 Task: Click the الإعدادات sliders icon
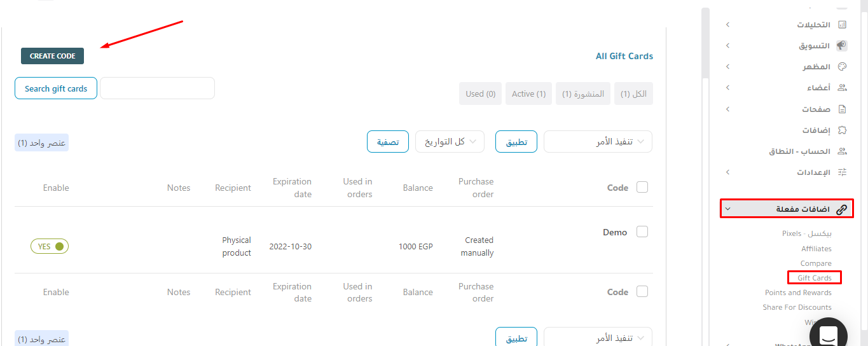pyautogui.click(x=842, y=172)
